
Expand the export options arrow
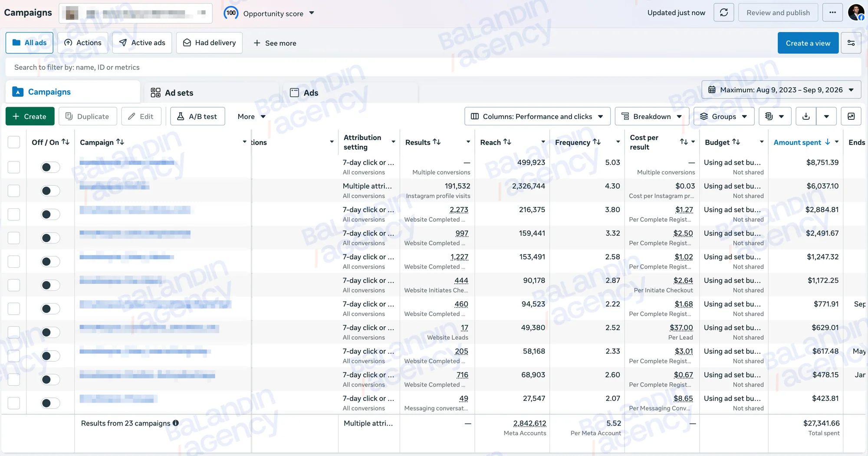(x=826, y=116)
